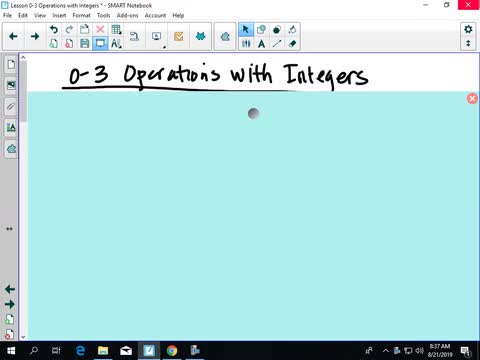Open the Add-ons menu
The height and width of the screenshot is (360, 480).
[127, 15]
